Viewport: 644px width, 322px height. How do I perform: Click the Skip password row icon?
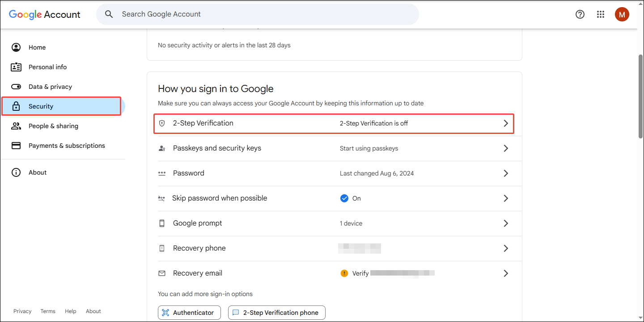161,198
